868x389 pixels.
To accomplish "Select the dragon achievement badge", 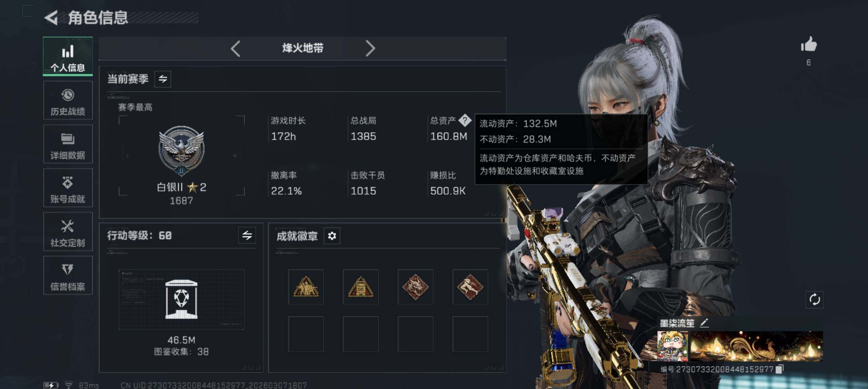I will (x=416, y=287).
